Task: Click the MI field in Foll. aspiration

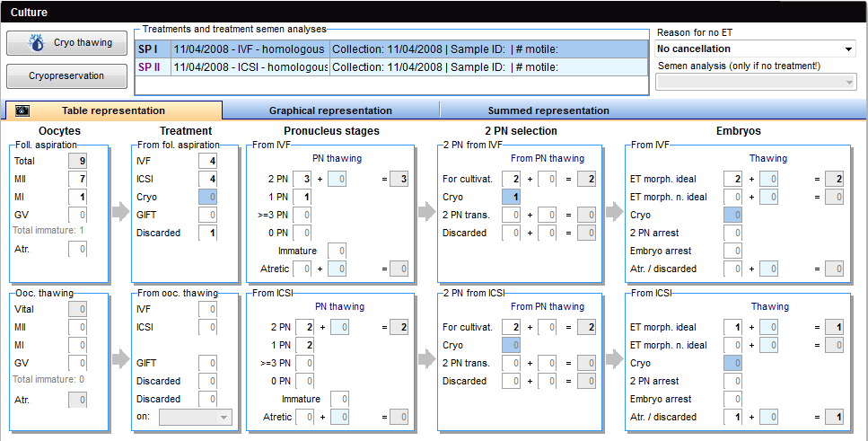Action: (77, 197)
